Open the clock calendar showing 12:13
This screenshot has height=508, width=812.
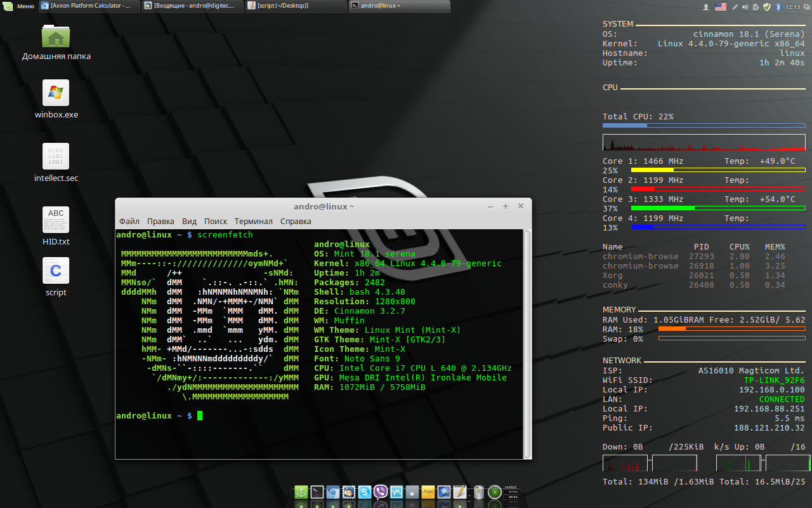(x=792, y=6)
